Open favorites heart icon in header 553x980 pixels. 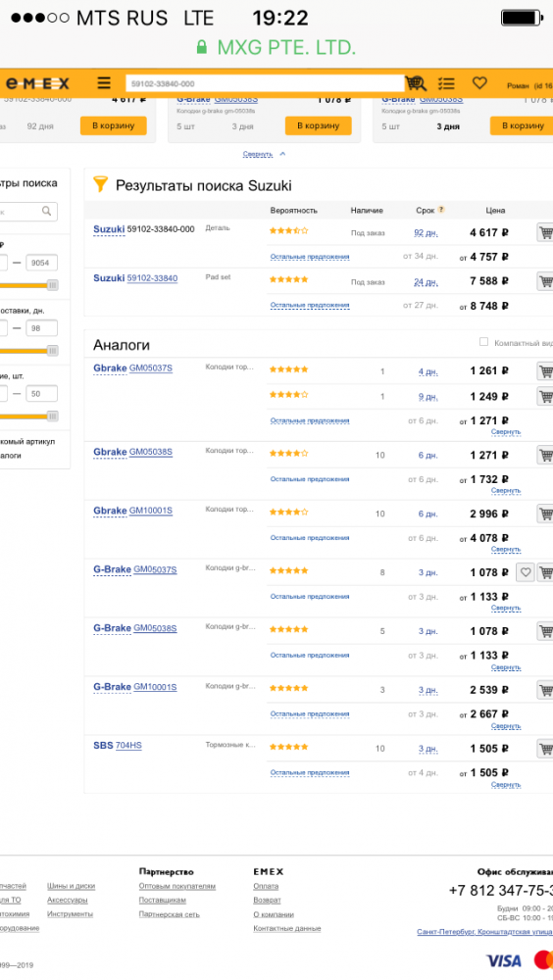479,82
